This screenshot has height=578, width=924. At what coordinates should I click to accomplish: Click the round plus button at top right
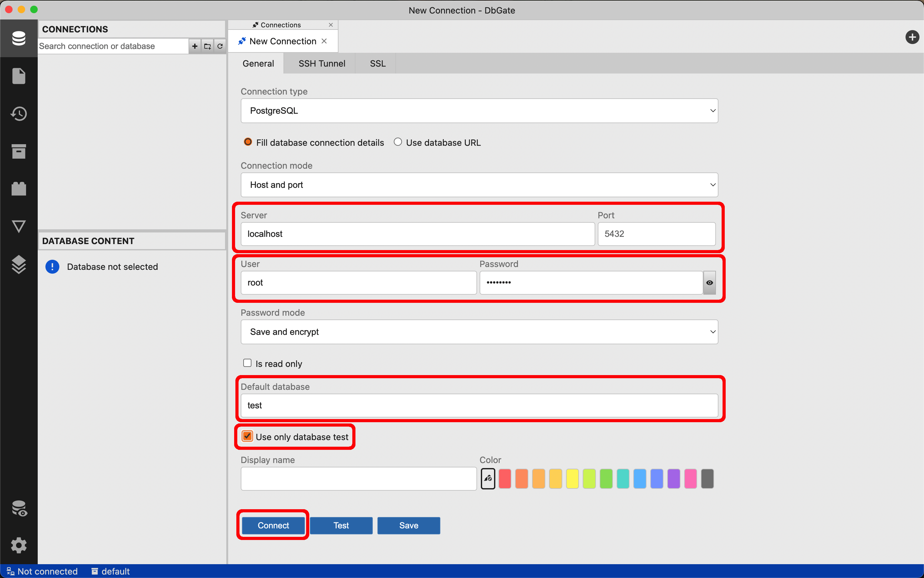(912, 37)
